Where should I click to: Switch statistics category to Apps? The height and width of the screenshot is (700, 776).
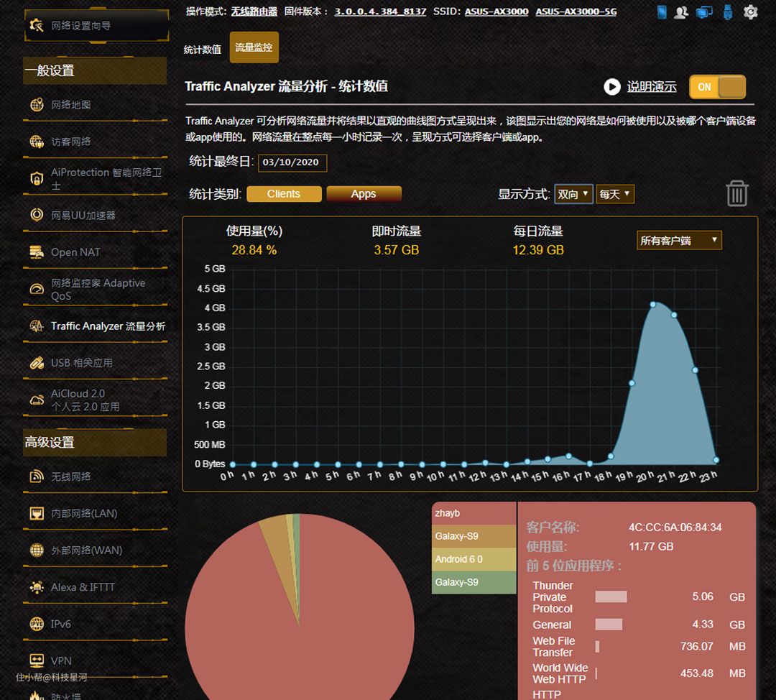click(364, 194)
